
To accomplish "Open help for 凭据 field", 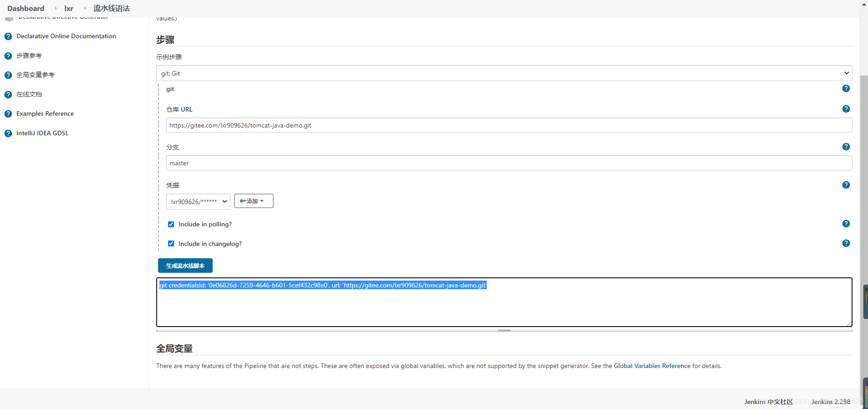I will click(846, 185).
